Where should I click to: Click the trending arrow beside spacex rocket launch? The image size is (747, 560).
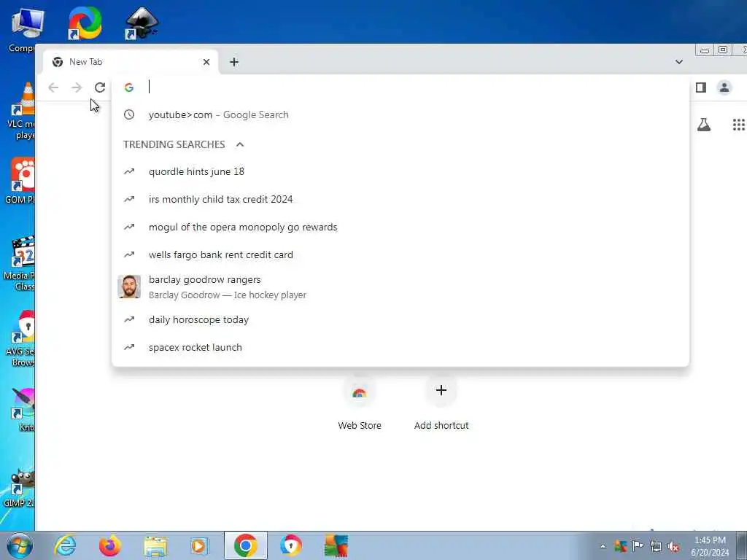pyautogui.click(x=129, y=347)
